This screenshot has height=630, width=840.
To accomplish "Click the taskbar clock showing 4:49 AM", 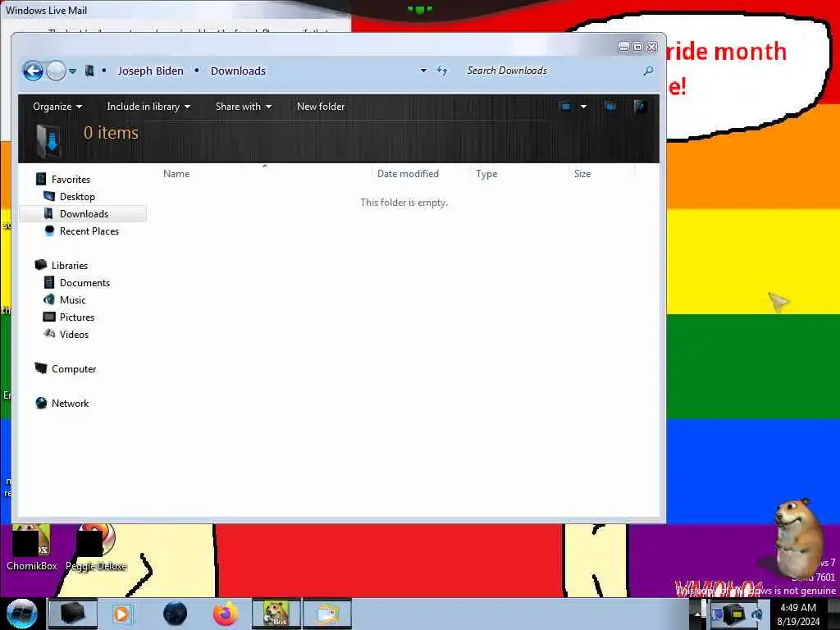I will [798, 614].
